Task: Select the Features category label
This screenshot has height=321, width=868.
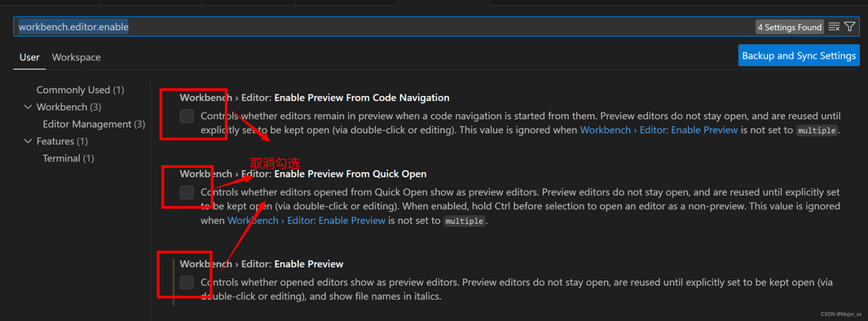Action: pyautogui.click(x=62, y=141)
